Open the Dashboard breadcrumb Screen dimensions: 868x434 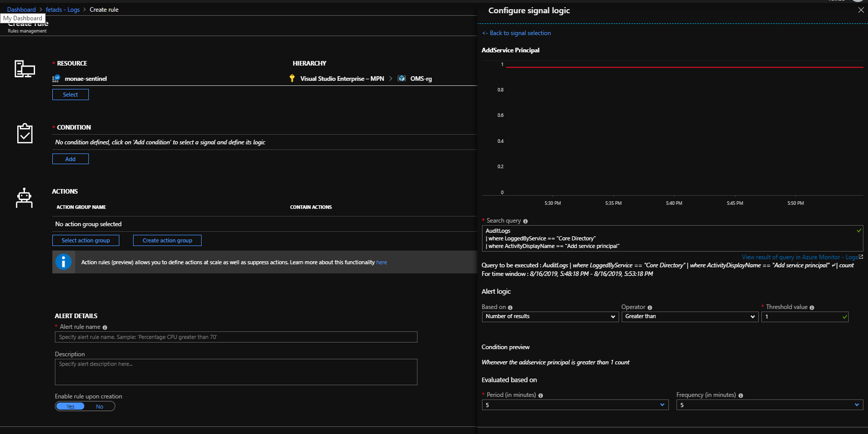click(x=21, y=10)
